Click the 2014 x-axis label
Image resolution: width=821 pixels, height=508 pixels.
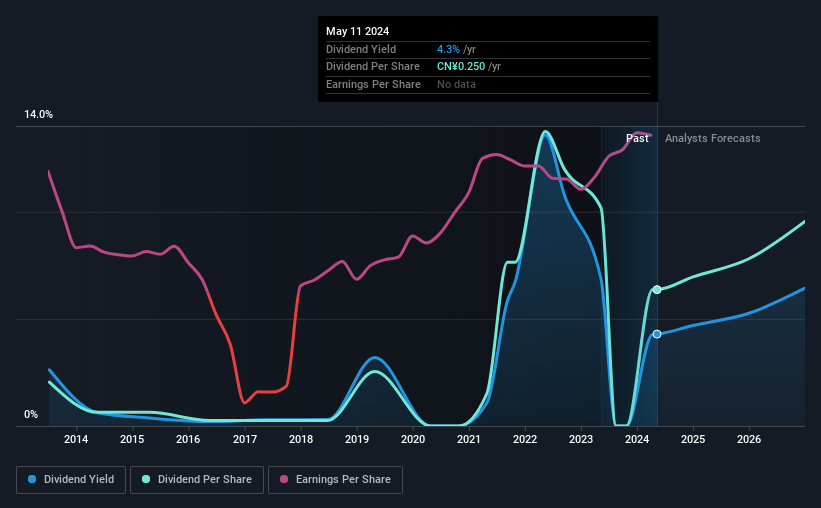76,439
